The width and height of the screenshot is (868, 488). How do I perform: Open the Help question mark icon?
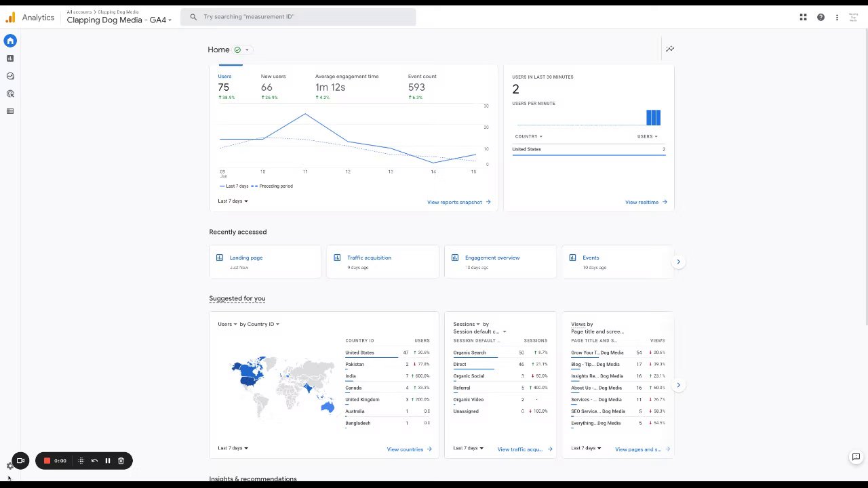[821, 18]
